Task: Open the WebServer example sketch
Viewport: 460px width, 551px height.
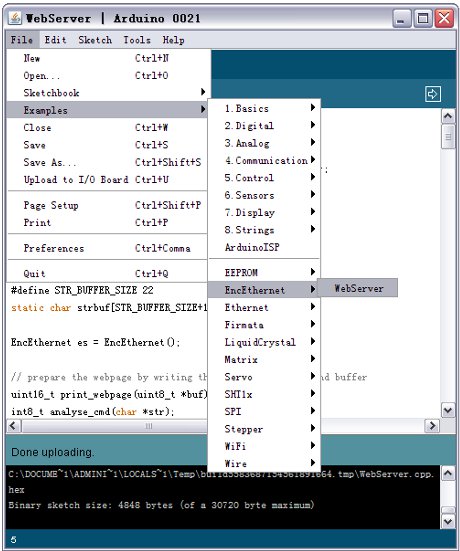Action: tap(358, 288)
